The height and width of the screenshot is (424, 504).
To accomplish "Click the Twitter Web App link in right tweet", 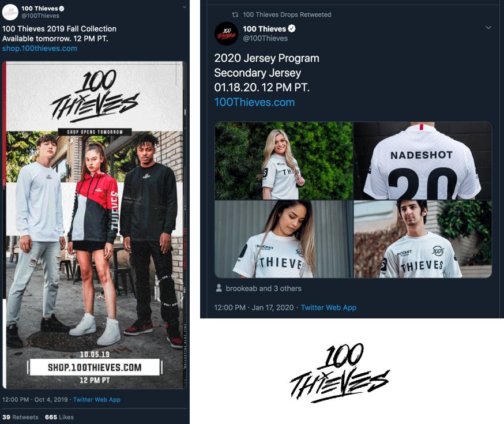I will [329, 307].
